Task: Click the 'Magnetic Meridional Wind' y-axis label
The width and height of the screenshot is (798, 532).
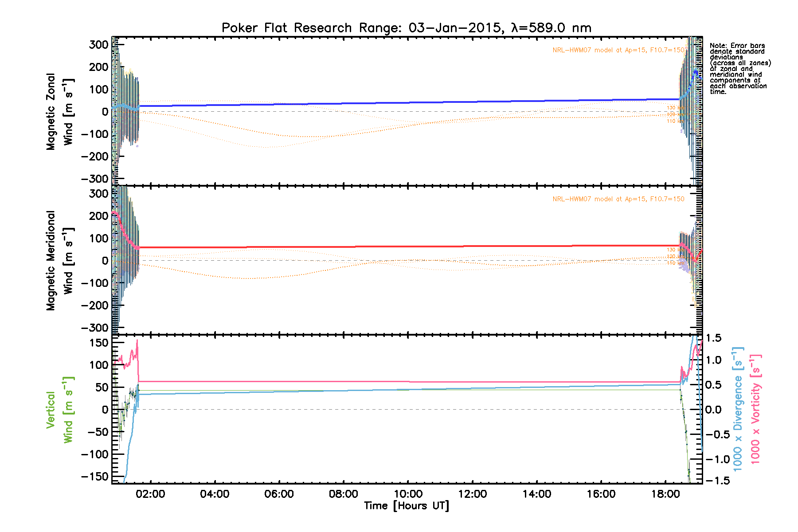Action: pos(59,260)
